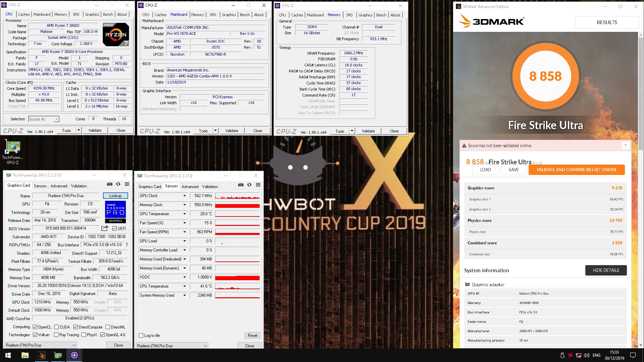Open the System Memory Used sensor dropdown

(184, 295)
